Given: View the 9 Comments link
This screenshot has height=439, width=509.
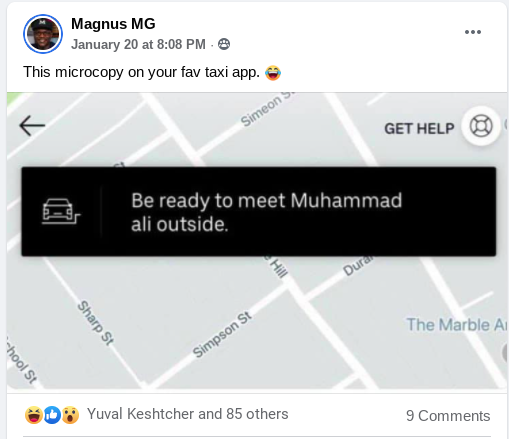Looking at the screenshot, I should pos(448,416).
